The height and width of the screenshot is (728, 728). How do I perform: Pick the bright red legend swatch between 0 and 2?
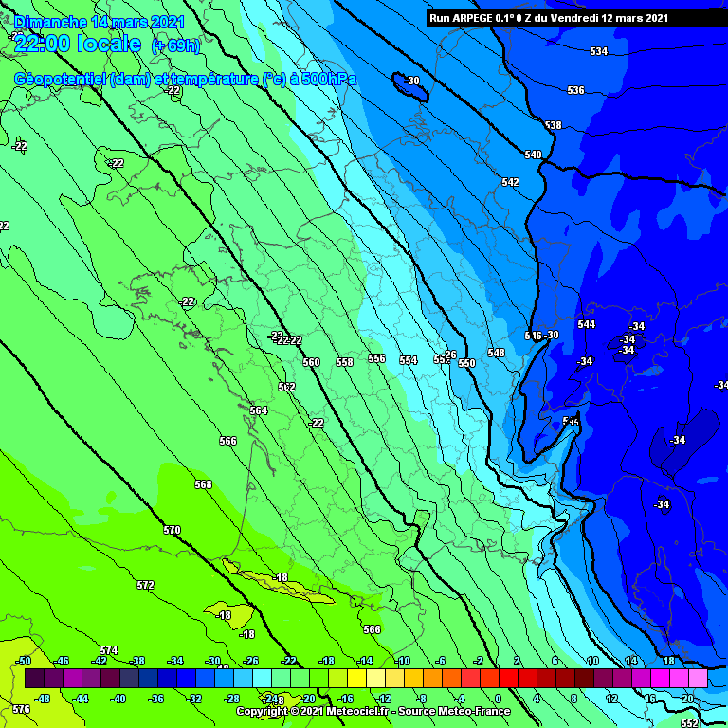508,678
